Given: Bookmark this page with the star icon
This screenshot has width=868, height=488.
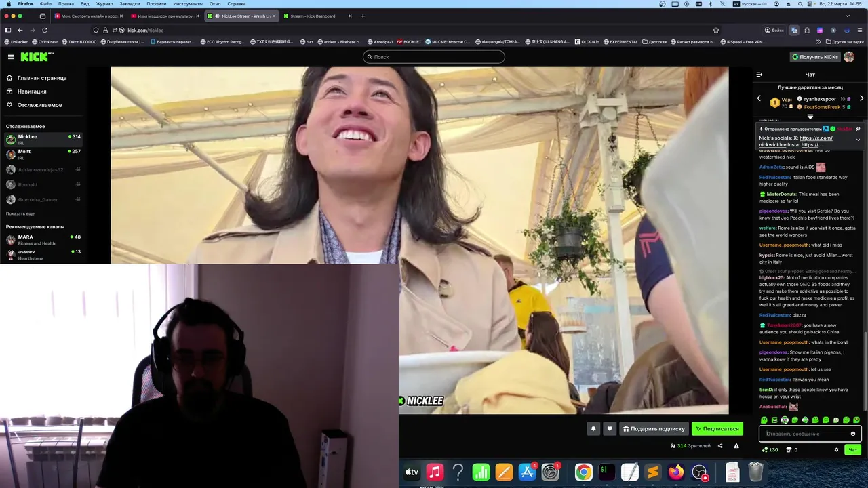Looking at the screenshot, I should pyautogui.click(x=716, y=30).
